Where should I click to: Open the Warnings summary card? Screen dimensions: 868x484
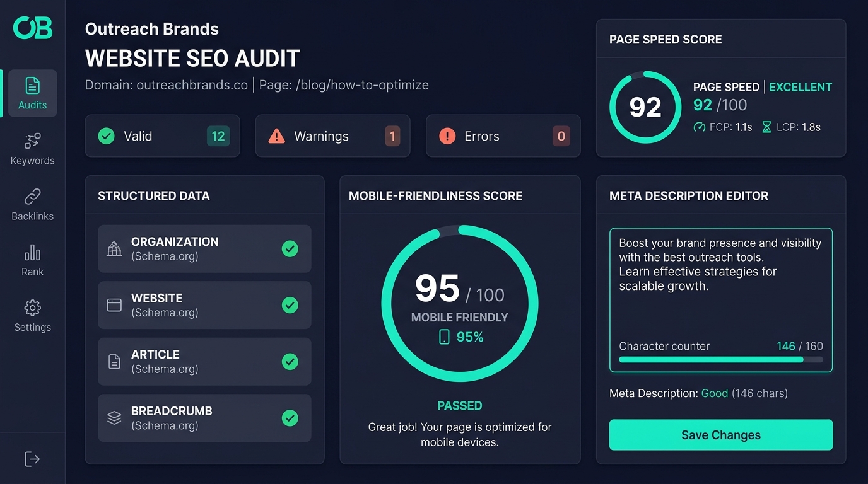(x=332, y=135)
